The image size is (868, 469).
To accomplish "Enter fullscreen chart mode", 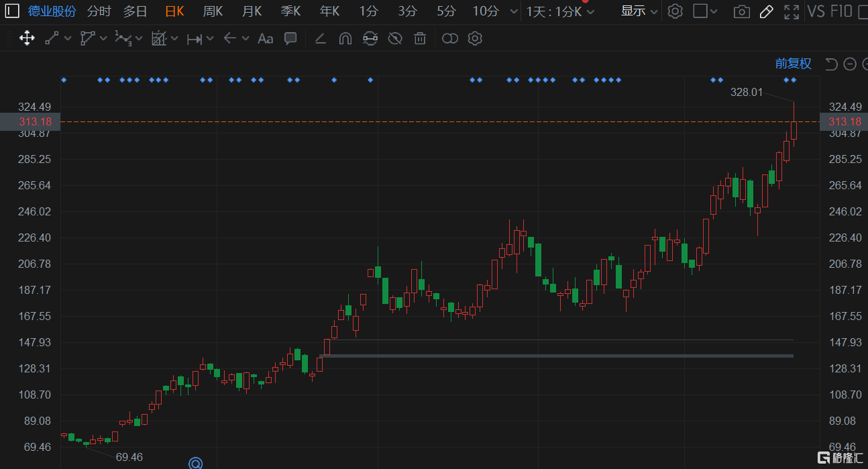I will pyautogui.click(x=792, y=11).
